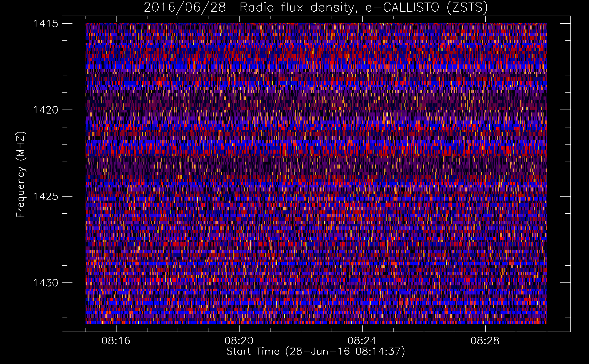Screen dimensions: 589x364
Task: Click the 08:28 time axis label
Action: click(485, 341)
